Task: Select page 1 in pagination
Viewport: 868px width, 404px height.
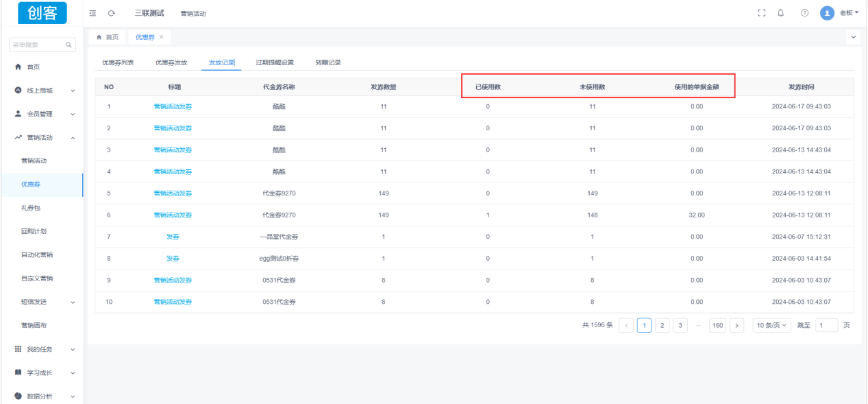Action: tap(644, 325)
